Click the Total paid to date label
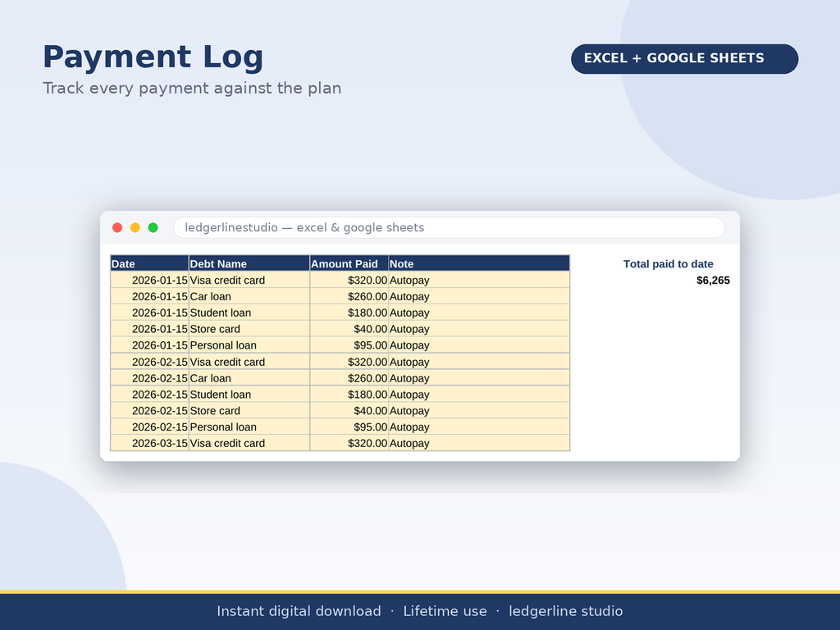840x630 pixels. click(x=668, y=264)
